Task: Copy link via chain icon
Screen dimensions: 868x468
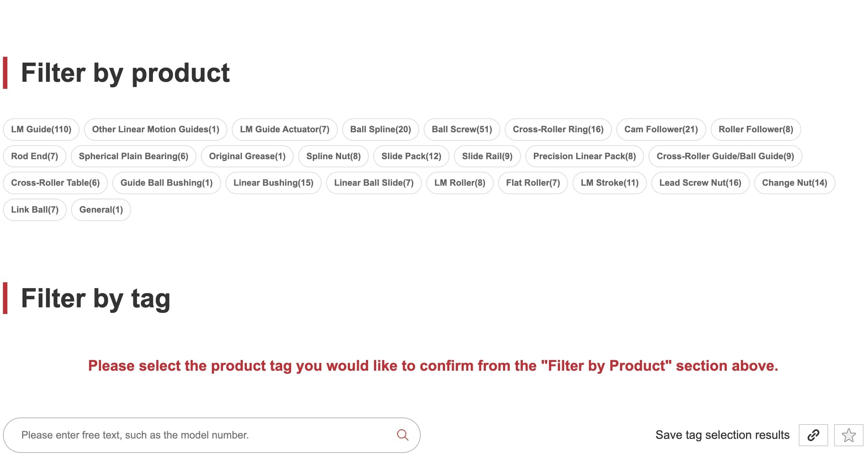Action: pos(813,435)
